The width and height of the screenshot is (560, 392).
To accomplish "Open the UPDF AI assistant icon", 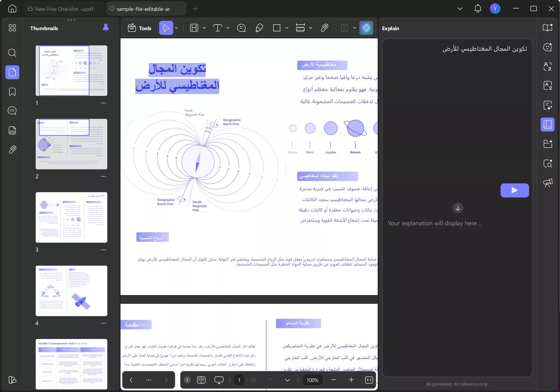I will click(366, 28).
